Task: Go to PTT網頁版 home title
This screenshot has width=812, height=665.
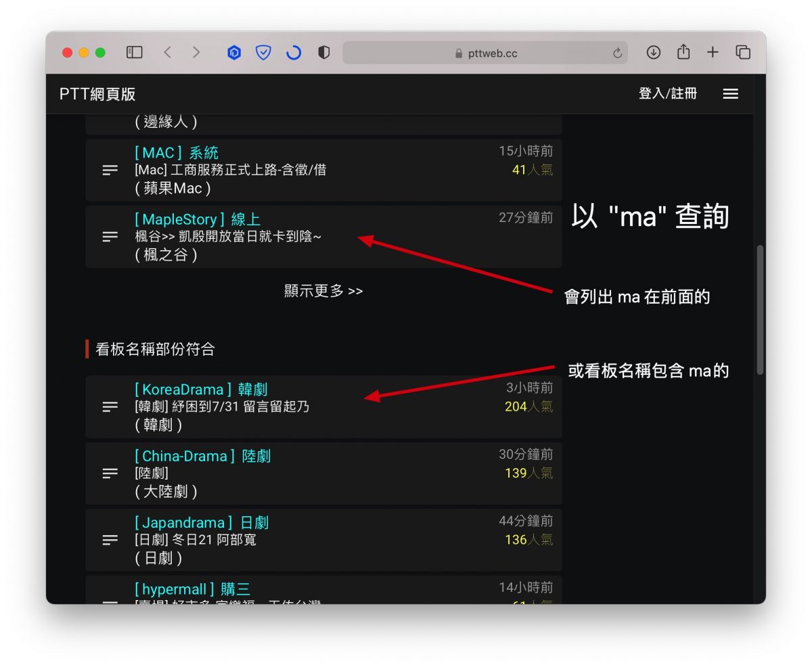Action: click(x=97, y=94)
